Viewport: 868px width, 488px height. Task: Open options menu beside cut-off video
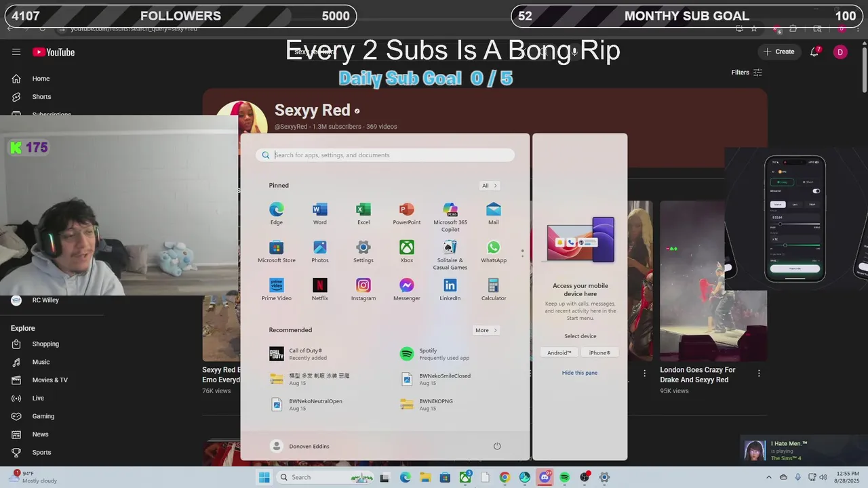[x=644, y=373]
